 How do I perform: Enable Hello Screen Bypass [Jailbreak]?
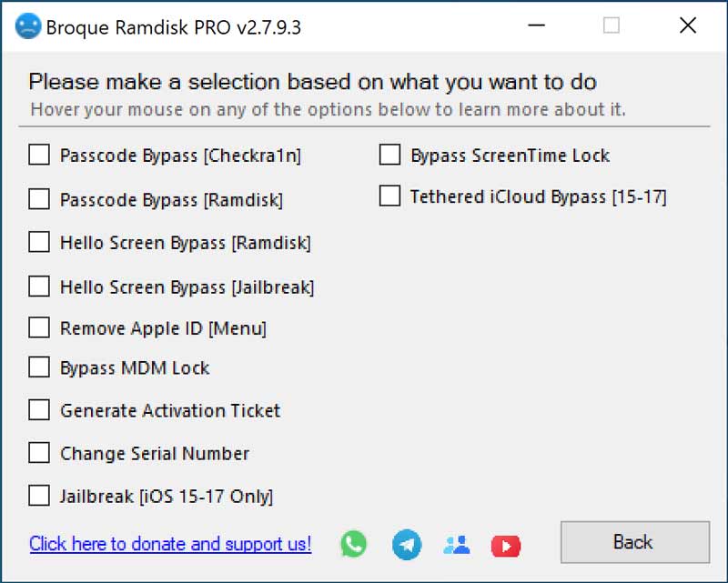[x=38, y=286]
